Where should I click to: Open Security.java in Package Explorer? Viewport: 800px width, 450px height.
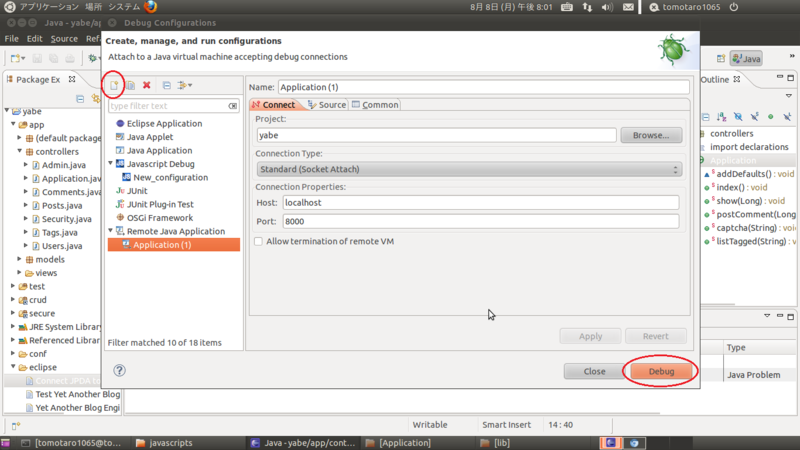[66, 219]
